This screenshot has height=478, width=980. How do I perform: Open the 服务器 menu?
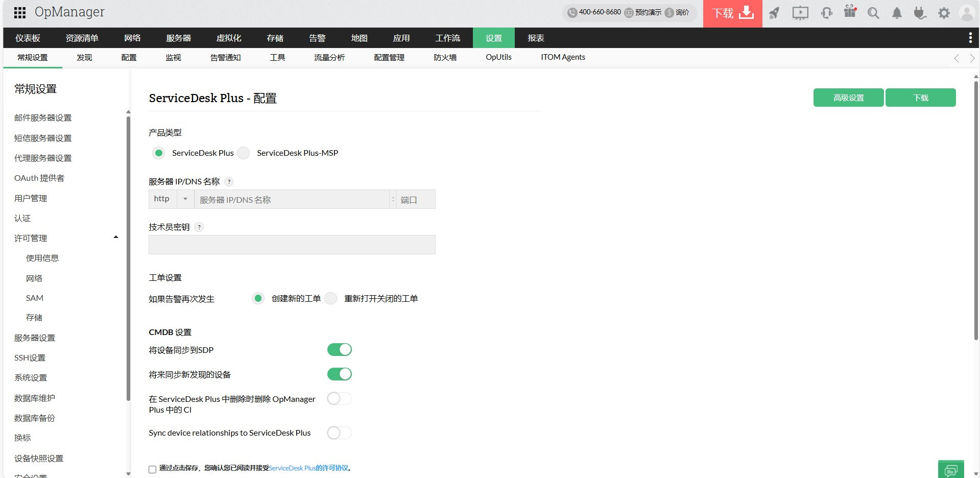(178, 38)
